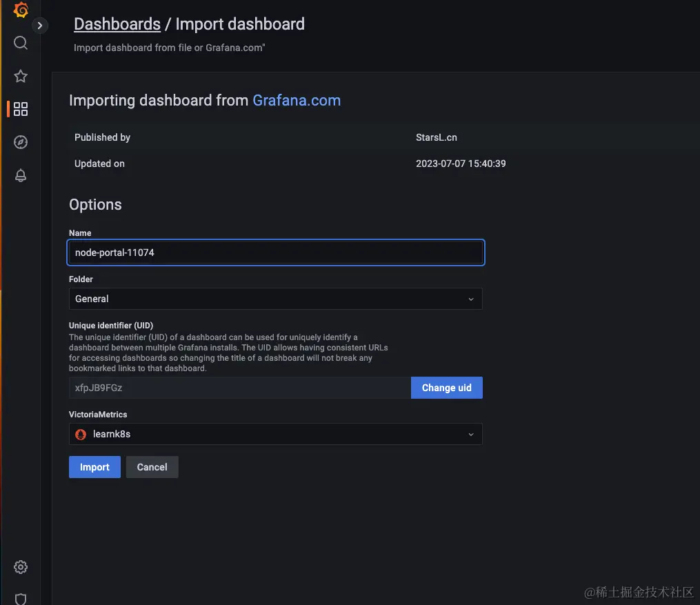Open the Configuration gear icon

pyautogui.click(x=21, y=567)
